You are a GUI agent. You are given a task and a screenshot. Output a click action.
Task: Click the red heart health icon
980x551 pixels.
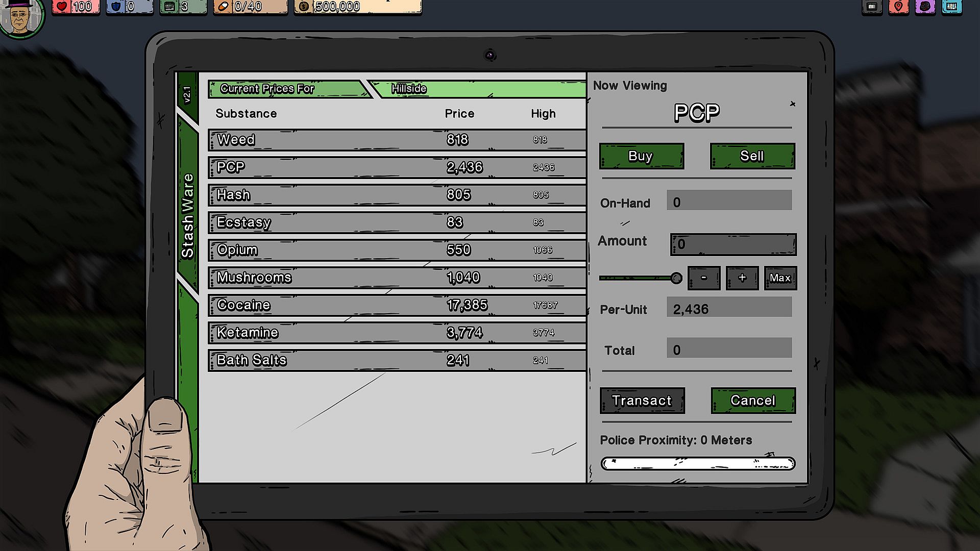62,7
